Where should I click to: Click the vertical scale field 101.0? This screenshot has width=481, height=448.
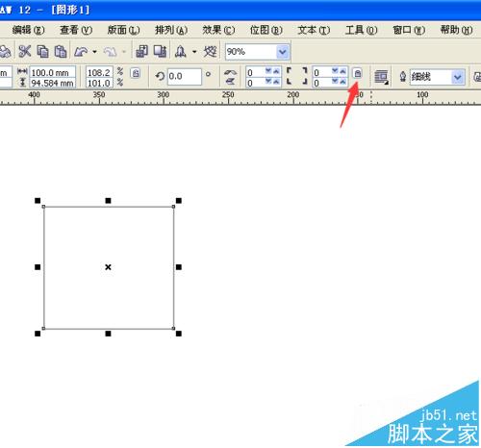point(99,83)
